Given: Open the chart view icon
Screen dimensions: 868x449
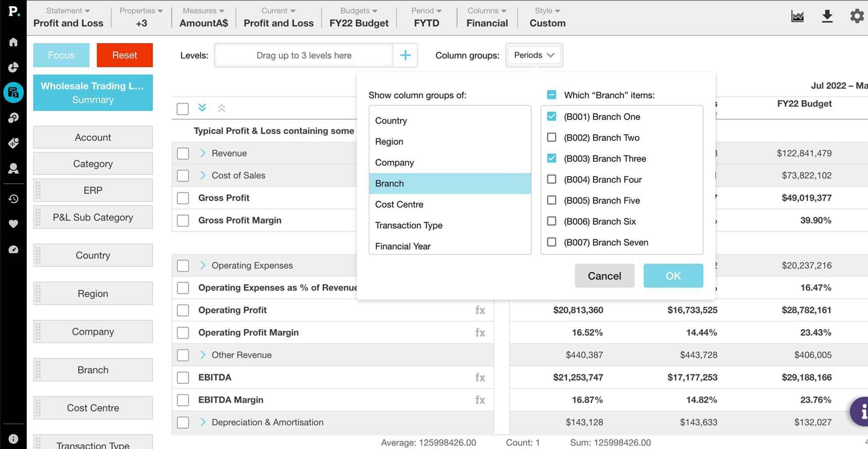Looking at the screenshot, I should coord(797,17).
